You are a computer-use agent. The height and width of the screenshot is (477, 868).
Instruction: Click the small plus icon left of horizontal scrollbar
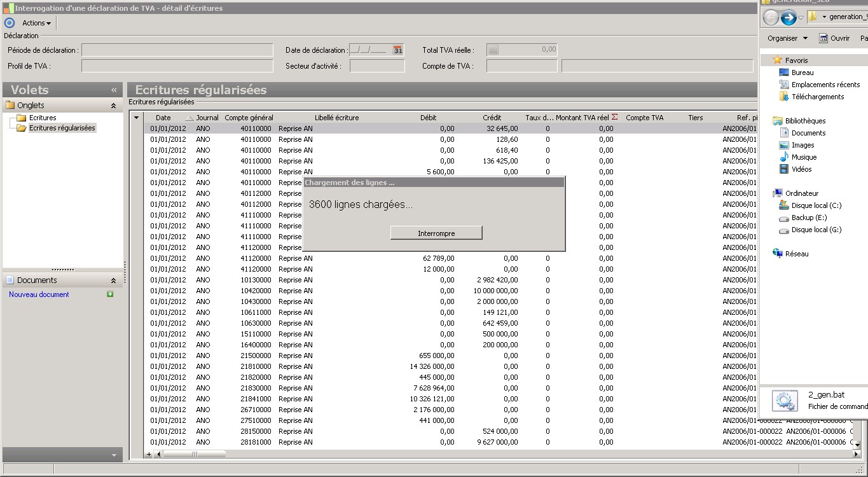point(149,454)
